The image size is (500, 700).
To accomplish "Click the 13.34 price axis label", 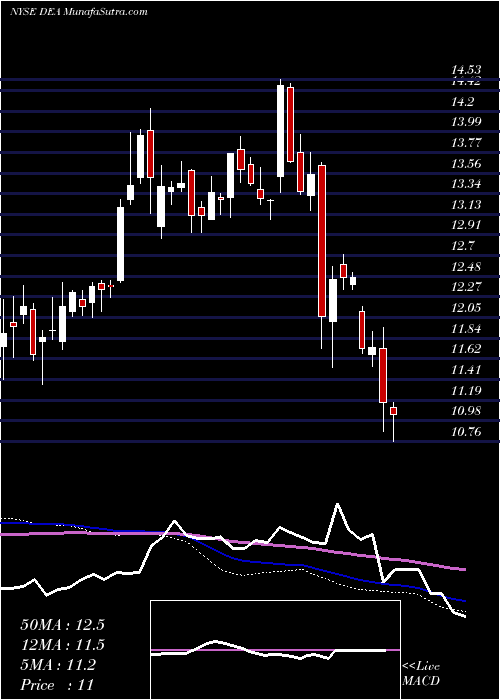I will click(x=466, y=184).
